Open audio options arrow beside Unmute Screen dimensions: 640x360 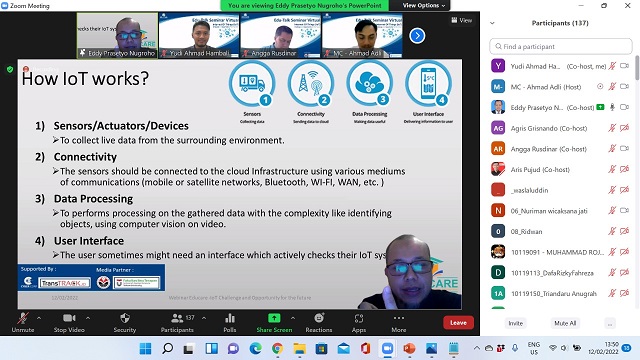[x=39, y=318]
